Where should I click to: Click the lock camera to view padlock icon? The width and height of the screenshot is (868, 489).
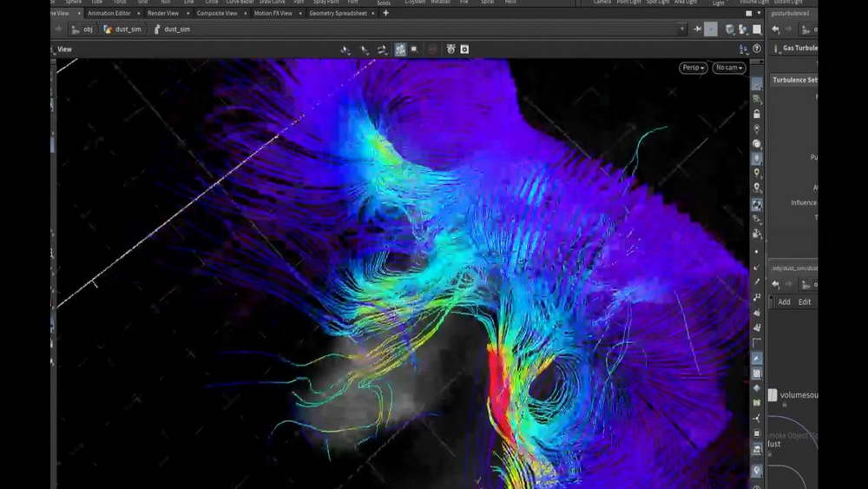point(757,114)
